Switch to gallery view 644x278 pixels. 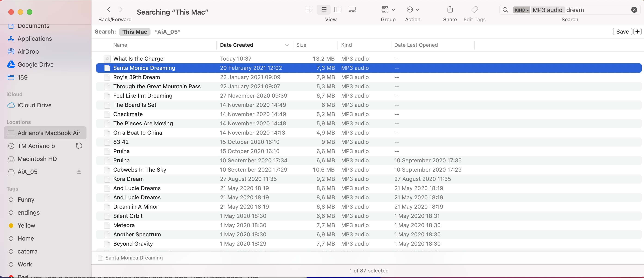(352, 10)
